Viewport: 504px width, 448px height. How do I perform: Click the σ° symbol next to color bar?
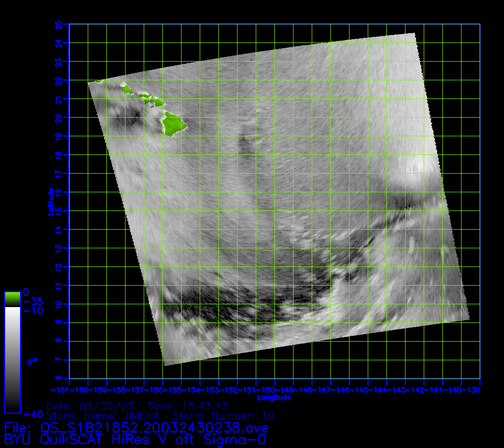pyautogui.click(x=32, y=361)
